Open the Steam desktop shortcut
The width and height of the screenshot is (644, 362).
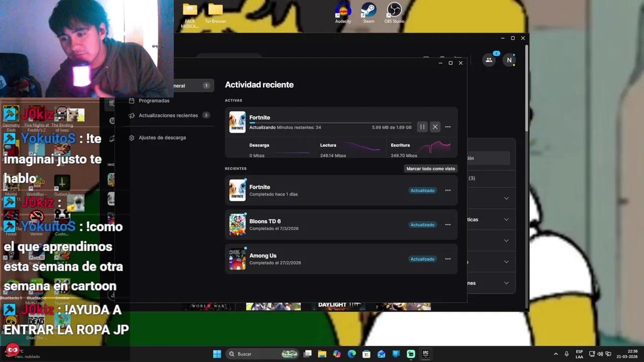[x=369, y=13]
